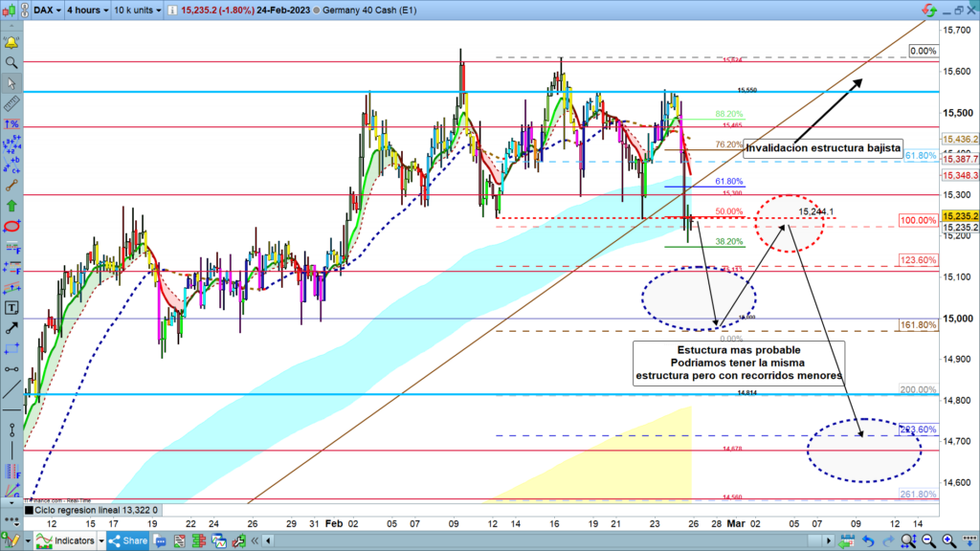
Task: Select the red ellipse drawing tool
Action: click(11, 227)
